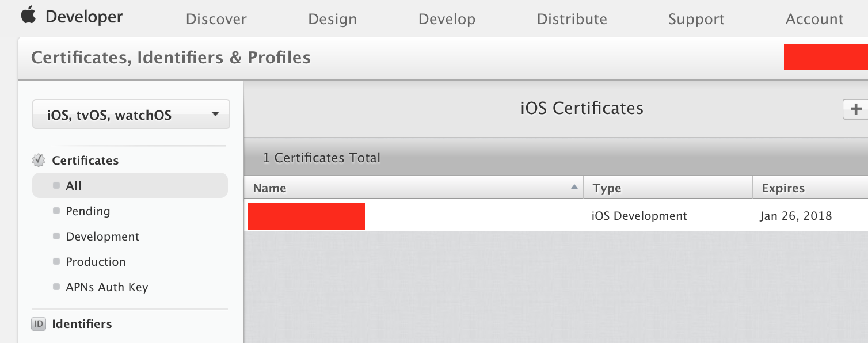Screen dimensions: 868x343
Task: Select Development certificates in sidebar
Action: pos(102,237)
